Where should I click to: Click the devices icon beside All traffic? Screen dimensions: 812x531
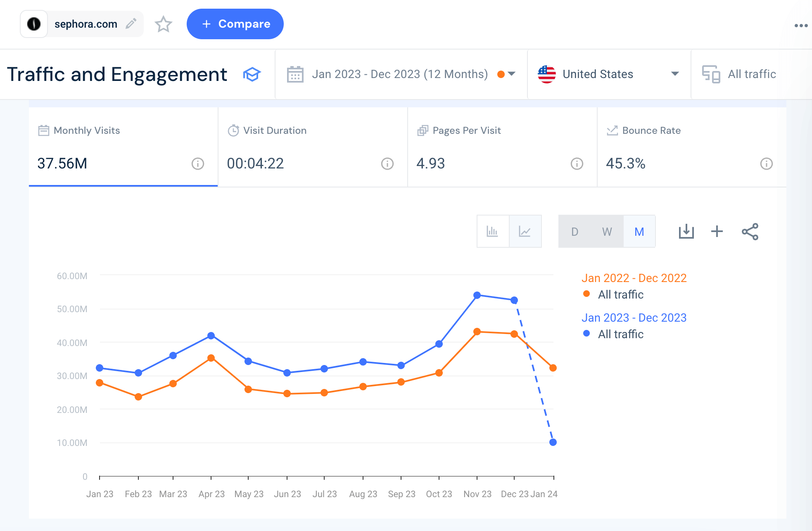pos(711,74)
